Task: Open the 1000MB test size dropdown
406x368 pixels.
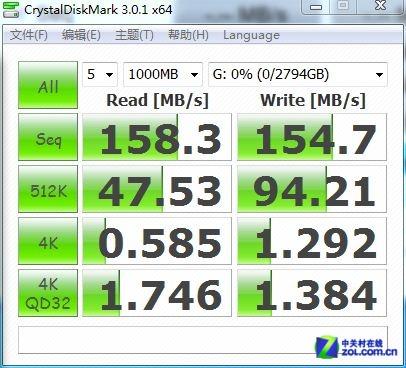Action: point(163,74)
